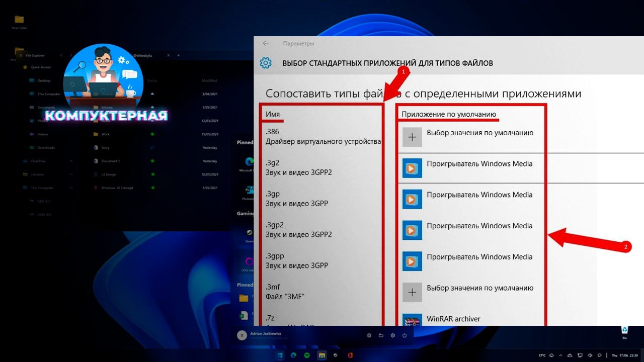
Task: Click the 'Параметры' window title
Action: click(x=298, y=43)
